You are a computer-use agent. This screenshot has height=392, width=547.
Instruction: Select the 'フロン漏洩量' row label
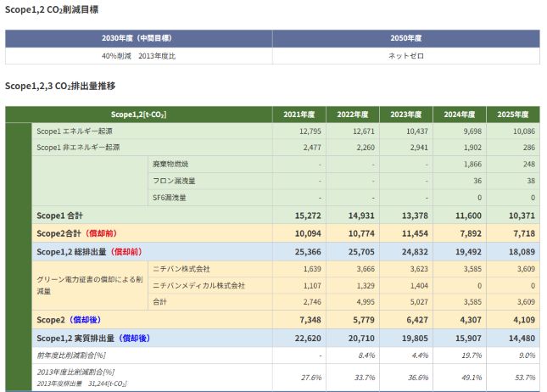pyautogui.click(x=174, y=181)
